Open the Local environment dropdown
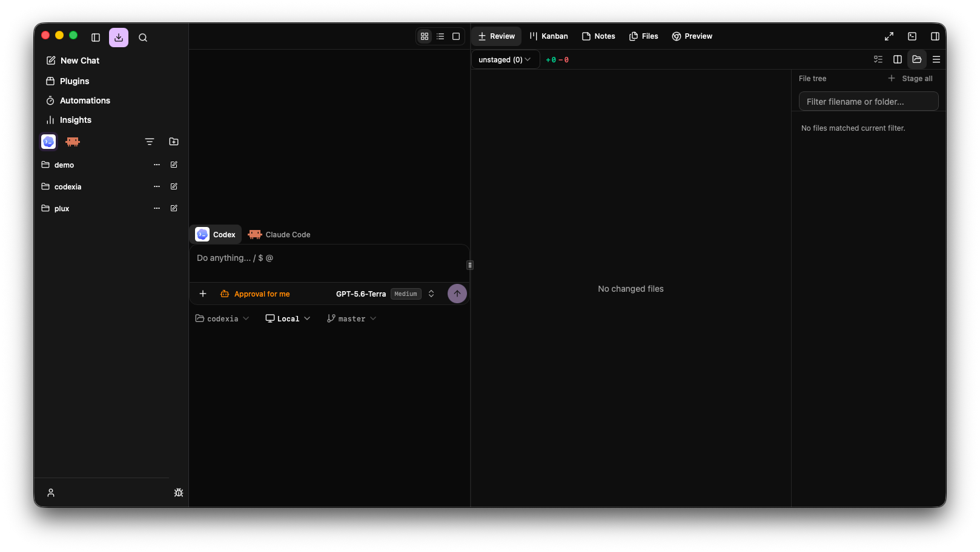The height and width of the screenshot is (552, 980). [x=288, y=318]
